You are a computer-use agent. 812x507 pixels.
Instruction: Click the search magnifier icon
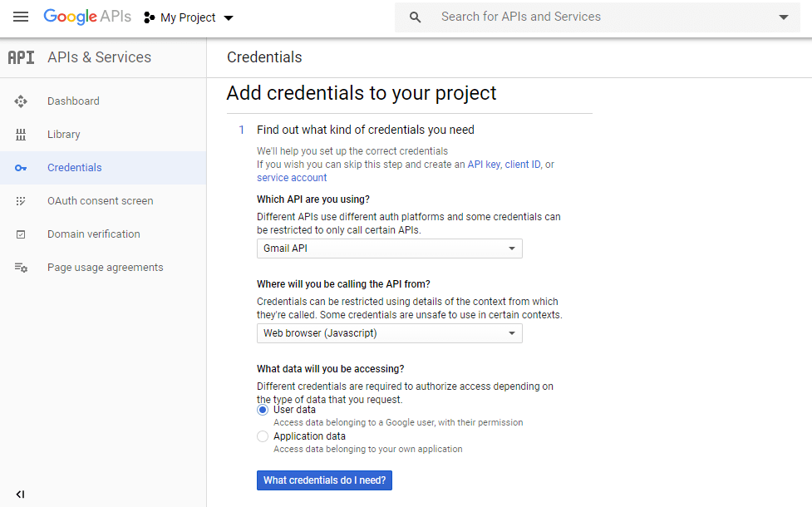[415, 17]
